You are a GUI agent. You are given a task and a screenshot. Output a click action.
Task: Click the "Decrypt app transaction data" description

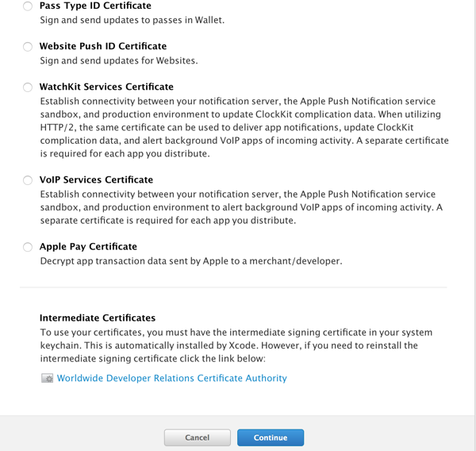point(191,260)
